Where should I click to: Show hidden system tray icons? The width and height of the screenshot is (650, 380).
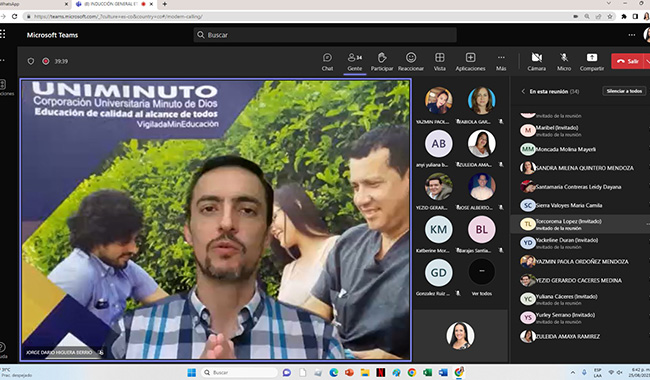[573, 373]
